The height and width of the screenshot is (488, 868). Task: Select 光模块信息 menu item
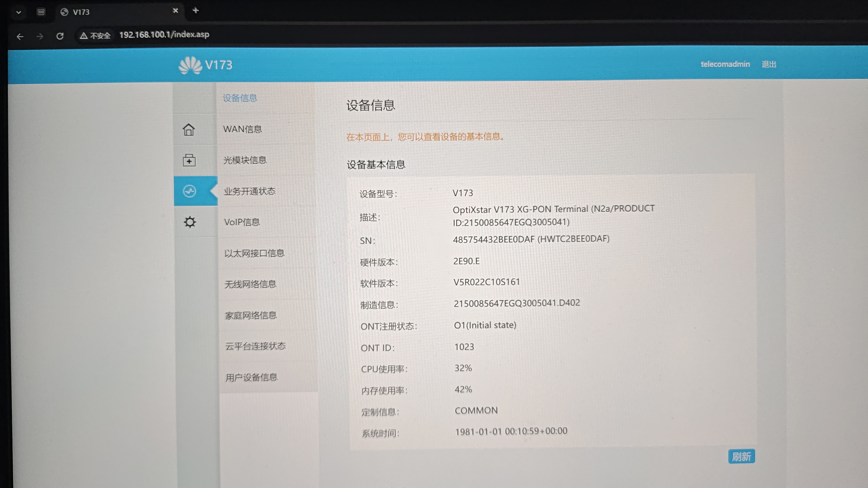[245, 160]
